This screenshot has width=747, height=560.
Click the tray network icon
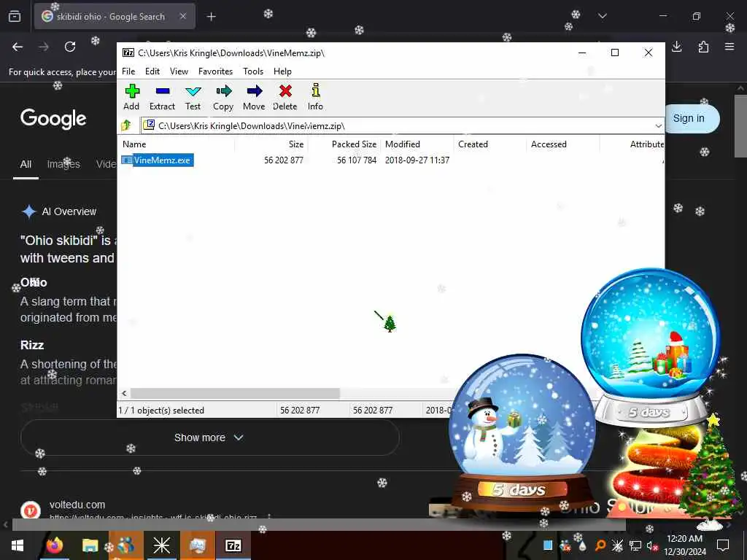[x=635, y=545]
